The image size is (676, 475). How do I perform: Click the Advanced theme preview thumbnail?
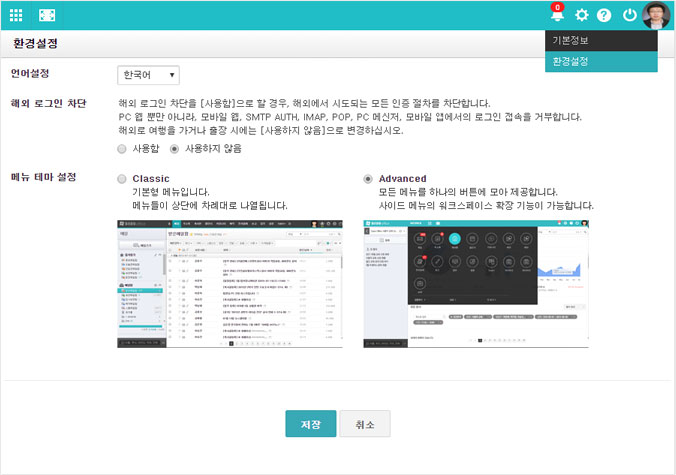[x=476, y=284]
